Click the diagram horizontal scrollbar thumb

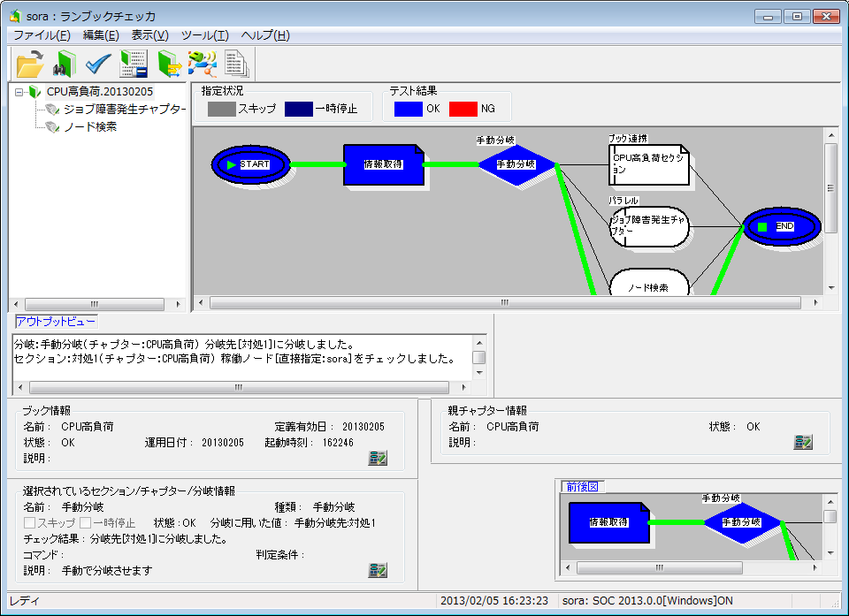505,302
